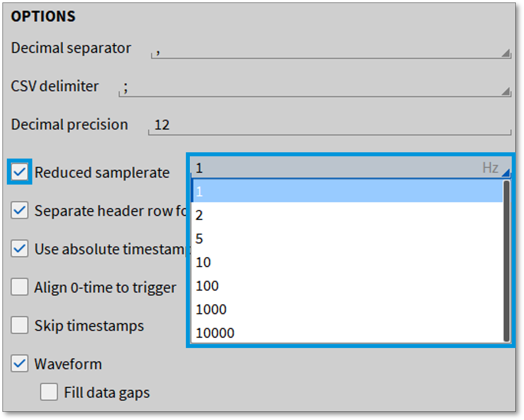The width and height of the screenshot is (524, 420).
Task: Collapse the samplerate Hz dropdown arrow
Action: coord(506,172)
